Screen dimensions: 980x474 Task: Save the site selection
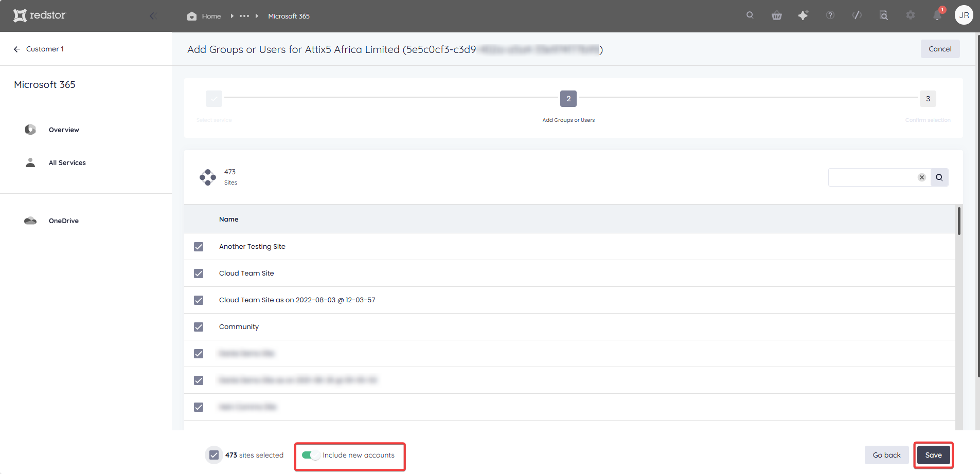pyautogui.click(x=933, y=455)
